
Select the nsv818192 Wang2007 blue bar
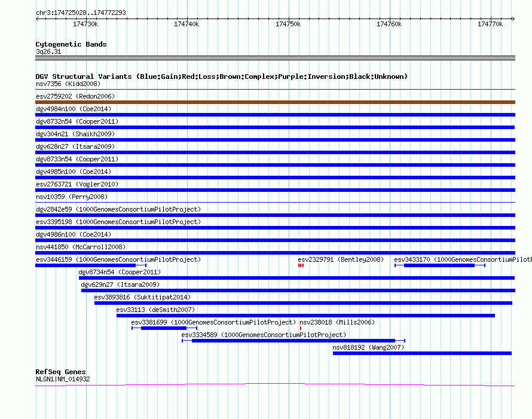click(423, 353)
